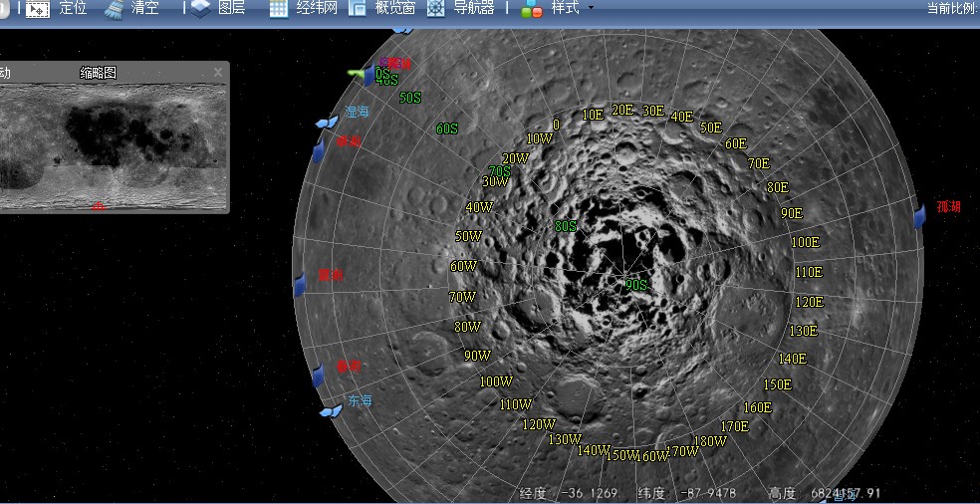Image resolution: width=980 pixels, height=504 pixels.
Task: Click the 湿海 label
Action: (357, 112)
